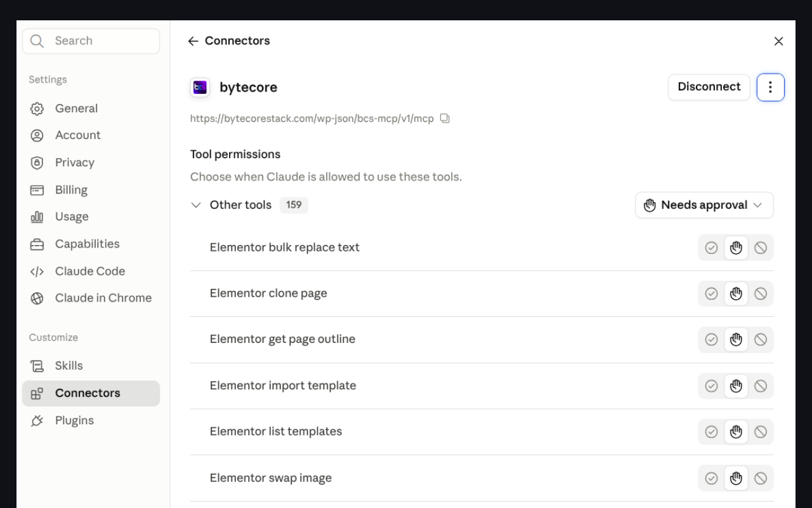
Task: Always allow Elementor swap image
Action: (x=711, y=478)
